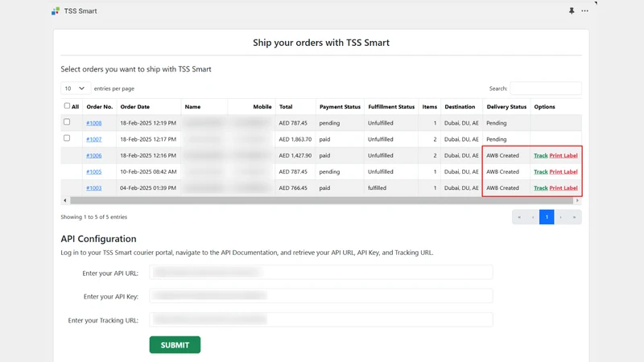Tick the All orders checkbox
644x362 pixels.
[x=67, y=106]
